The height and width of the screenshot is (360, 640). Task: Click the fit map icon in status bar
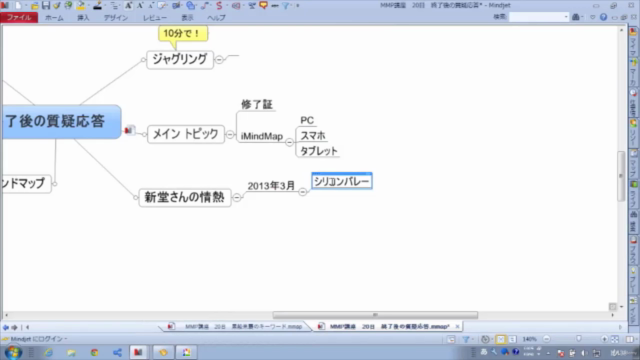pos(615,339)
